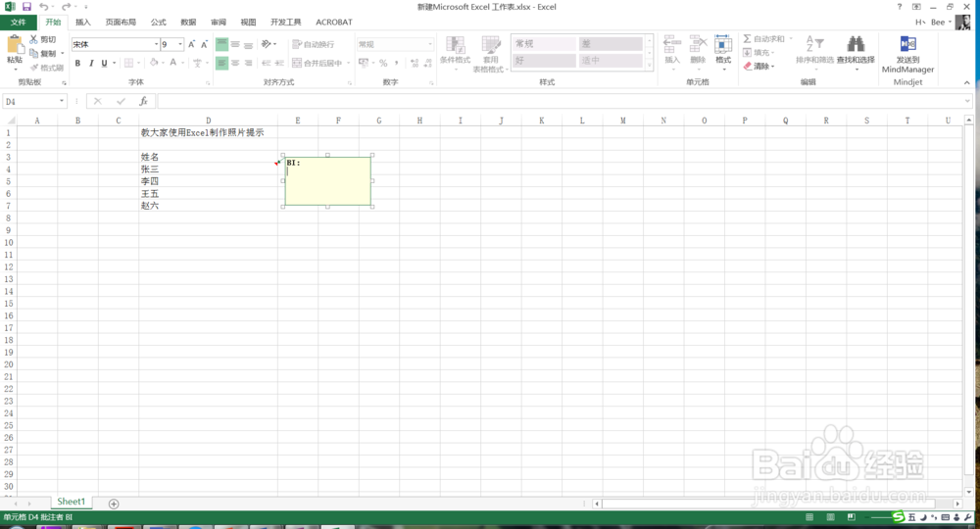Toggle Middle Align vertical alignment

(235, 44)
